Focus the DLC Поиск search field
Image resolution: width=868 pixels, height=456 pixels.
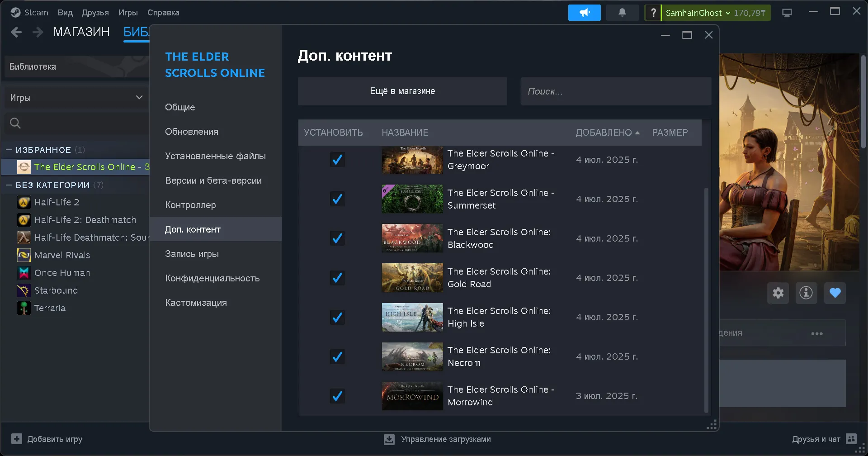click(x=616, y=91)
